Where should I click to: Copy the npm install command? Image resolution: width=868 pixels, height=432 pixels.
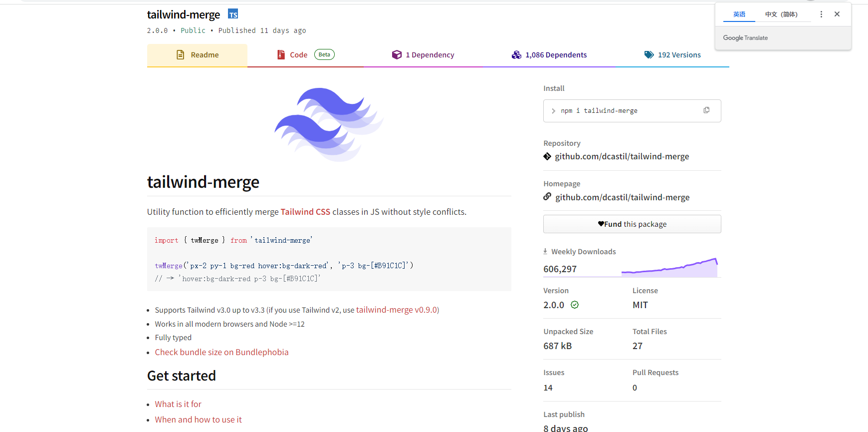coord(706,110)
